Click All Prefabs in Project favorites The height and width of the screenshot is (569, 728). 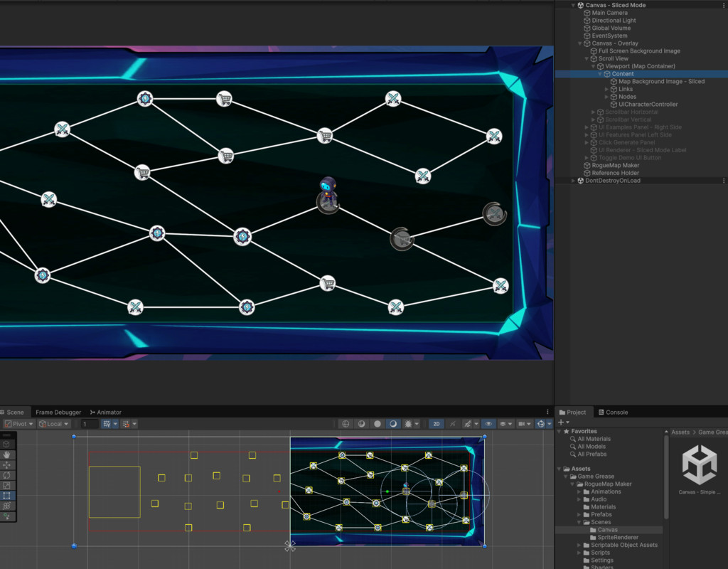click(x=591, y=454)
